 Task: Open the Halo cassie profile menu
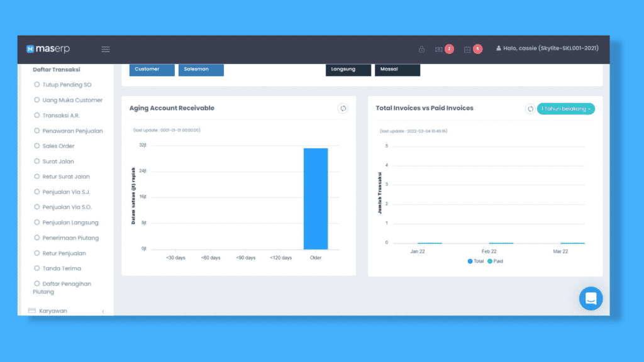pyautogui.click(x=547, y=48)
